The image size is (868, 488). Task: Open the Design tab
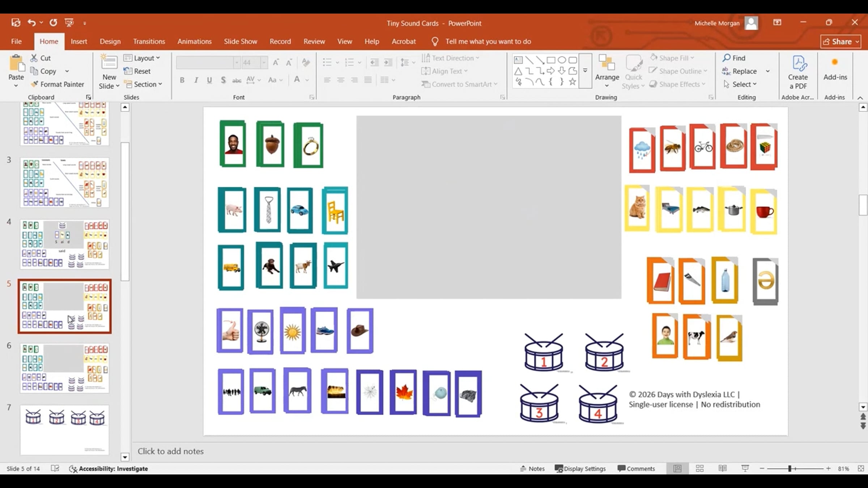point(110,41)
